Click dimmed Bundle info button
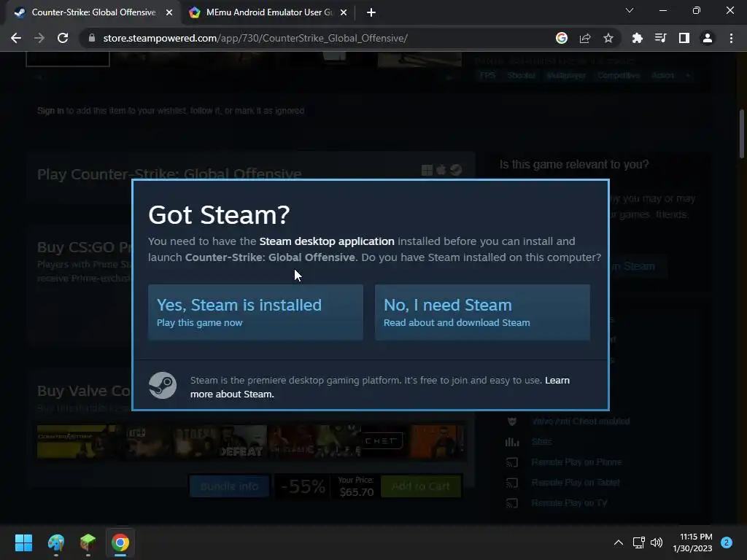This screenshot has height=560, width=747. click(229, 486)
